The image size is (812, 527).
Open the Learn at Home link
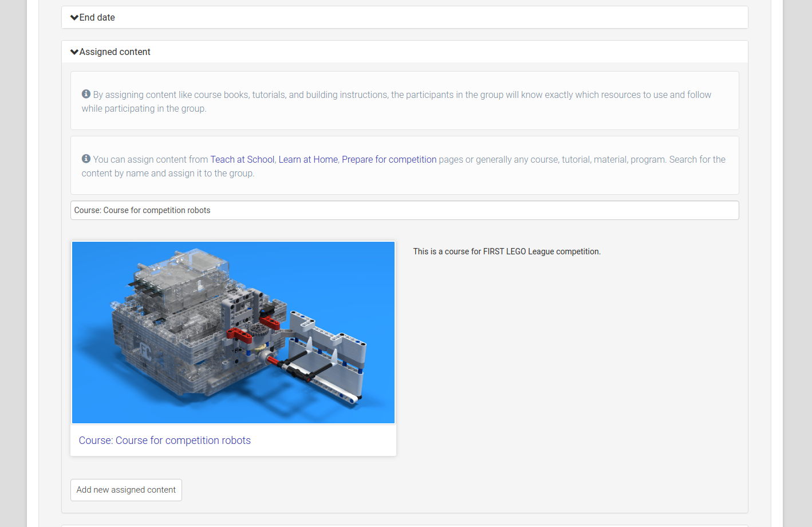click(308, 159)
